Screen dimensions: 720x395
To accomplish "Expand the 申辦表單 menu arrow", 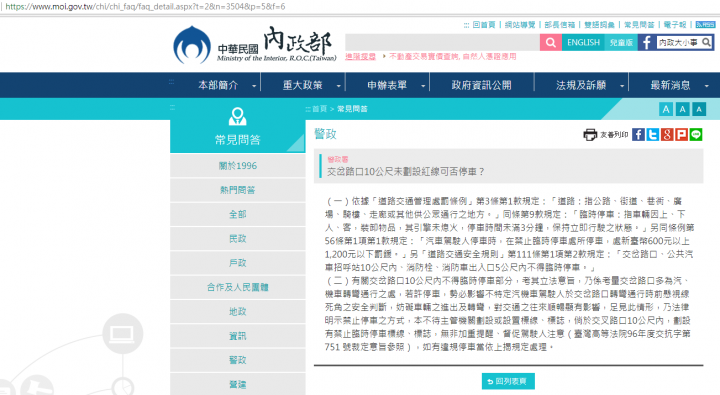I will click(x=423, y=86).
